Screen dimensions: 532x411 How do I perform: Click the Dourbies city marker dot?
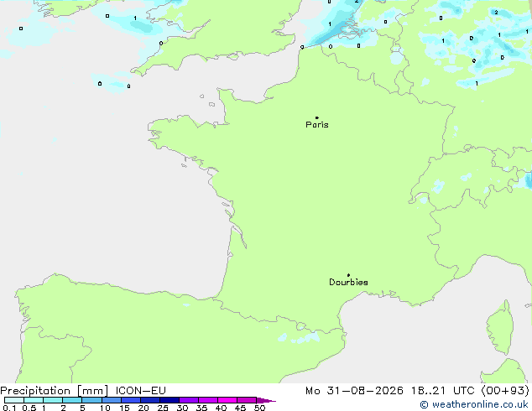[x=348, y=275]
